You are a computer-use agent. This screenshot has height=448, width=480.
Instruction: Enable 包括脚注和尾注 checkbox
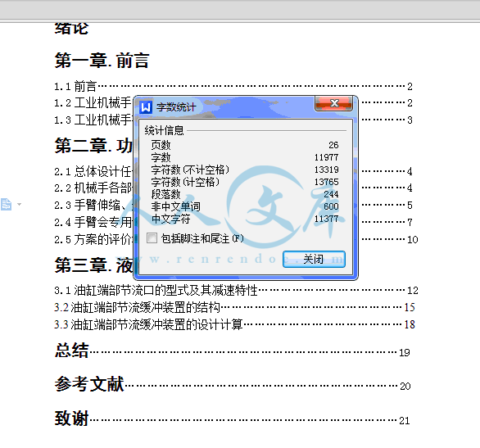[x=152, y=238]
